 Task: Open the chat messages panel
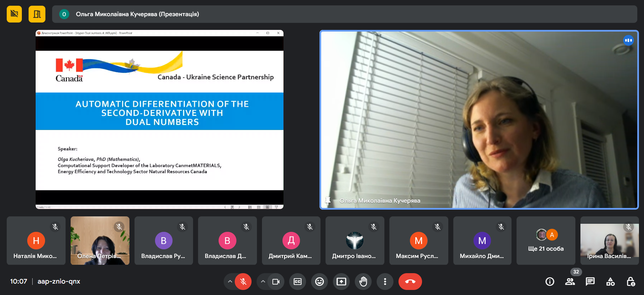click(590, 282)
